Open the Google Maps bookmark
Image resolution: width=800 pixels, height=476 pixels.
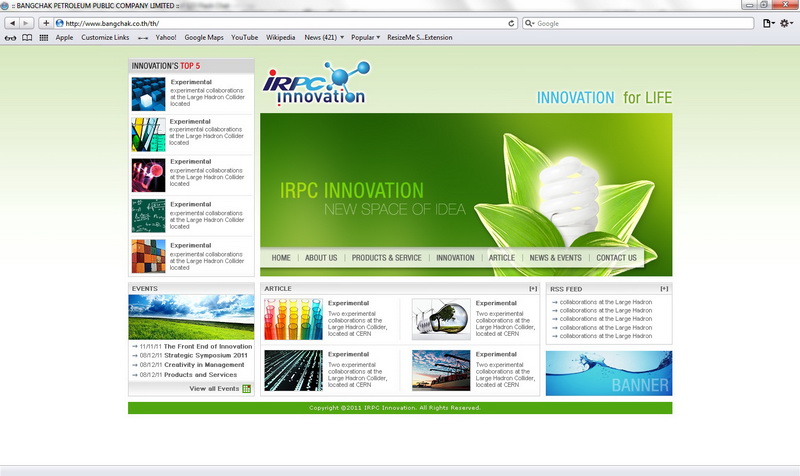click(x=204, y=37)
